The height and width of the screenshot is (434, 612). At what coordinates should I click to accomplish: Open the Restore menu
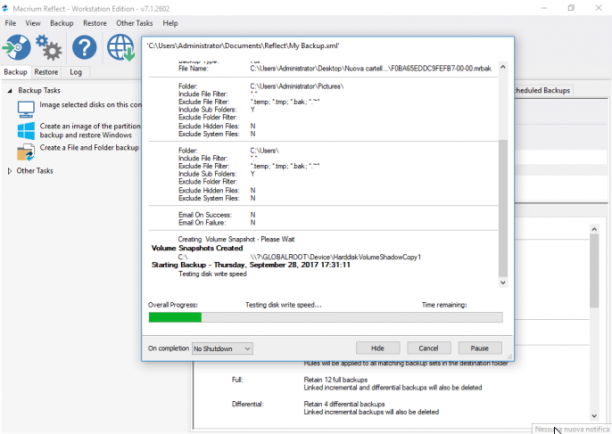(94, 23)
